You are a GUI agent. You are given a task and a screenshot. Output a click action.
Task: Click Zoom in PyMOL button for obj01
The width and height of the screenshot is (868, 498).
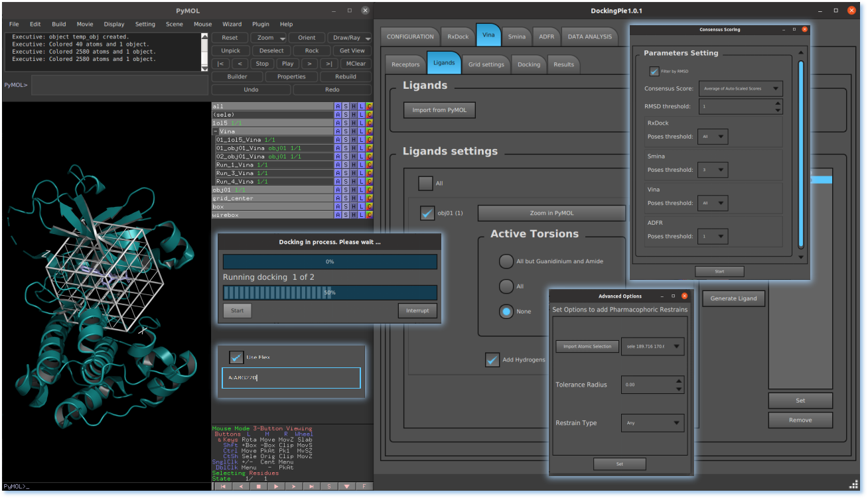point(551,213)
